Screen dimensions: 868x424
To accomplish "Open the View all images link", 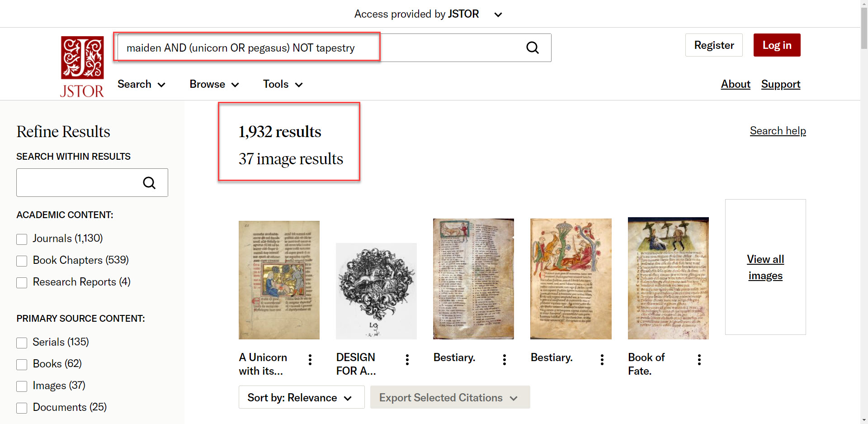I will click(x=765, y=267).
